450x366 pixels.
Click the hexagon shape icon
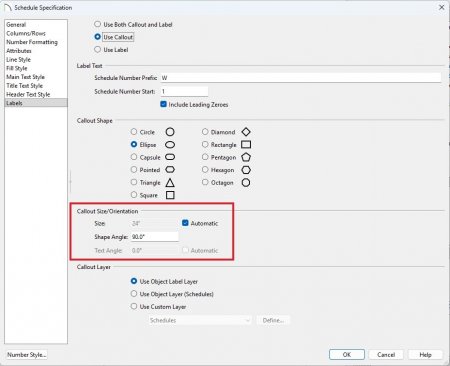246,170
